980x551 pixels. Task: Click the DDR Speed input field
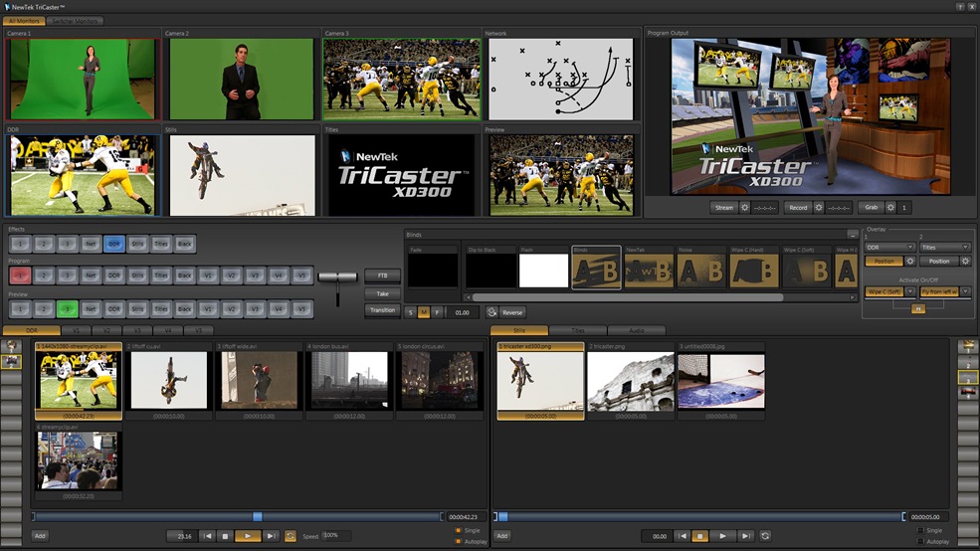(x=336, y=535)
